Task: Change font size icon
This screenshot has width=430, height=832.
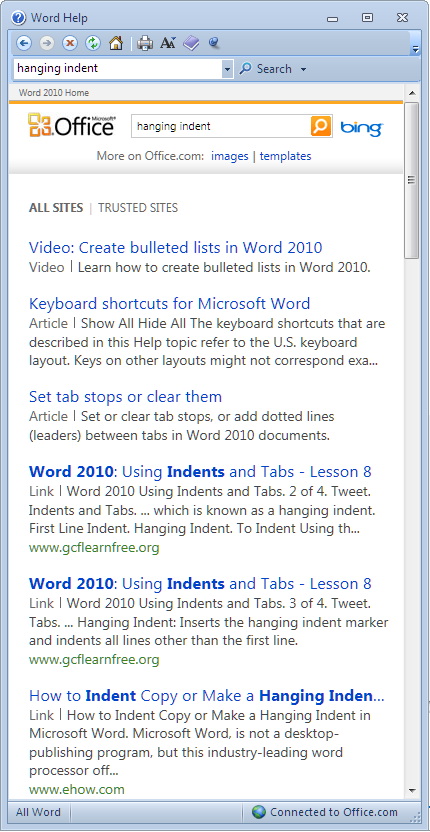Action: point(168,43)
